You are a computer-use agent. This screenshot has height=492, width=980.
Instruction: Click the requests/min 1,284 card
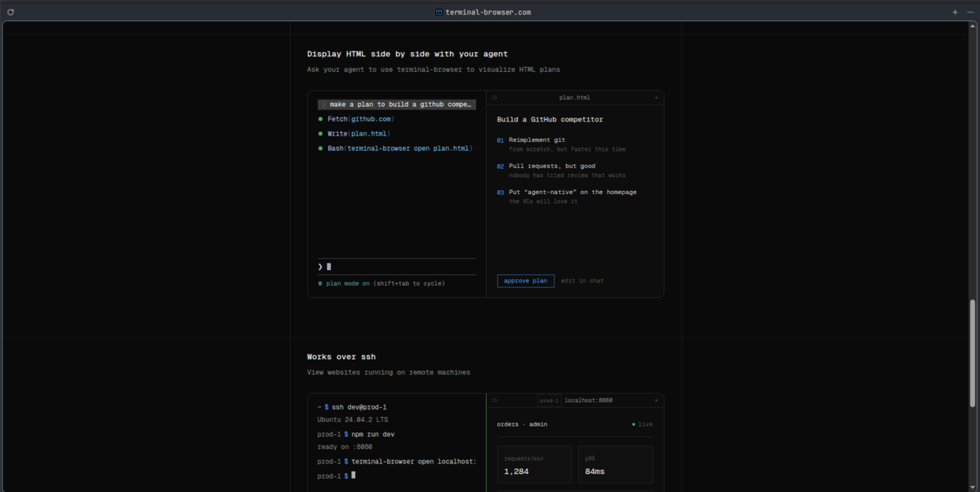534,465
